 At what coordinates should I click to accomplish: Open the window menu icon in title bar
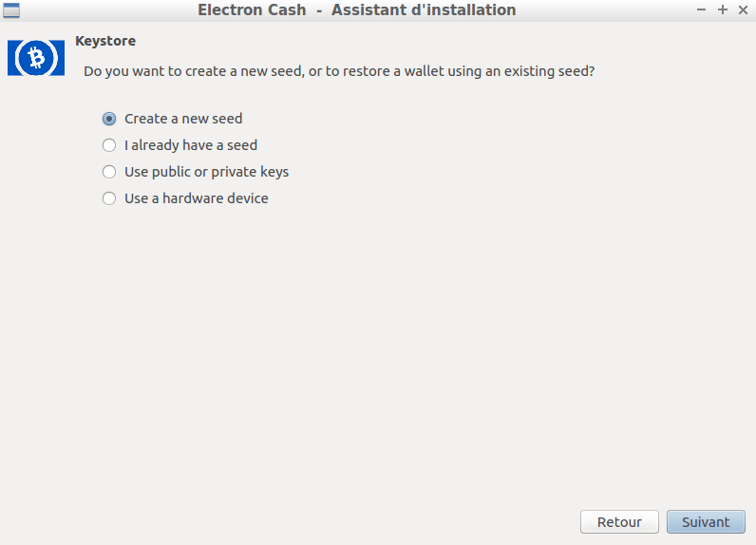11,10
